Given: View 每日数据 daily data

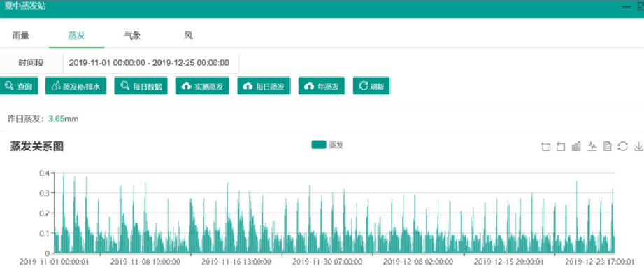Looking at the screenshot, I should 141,86.
